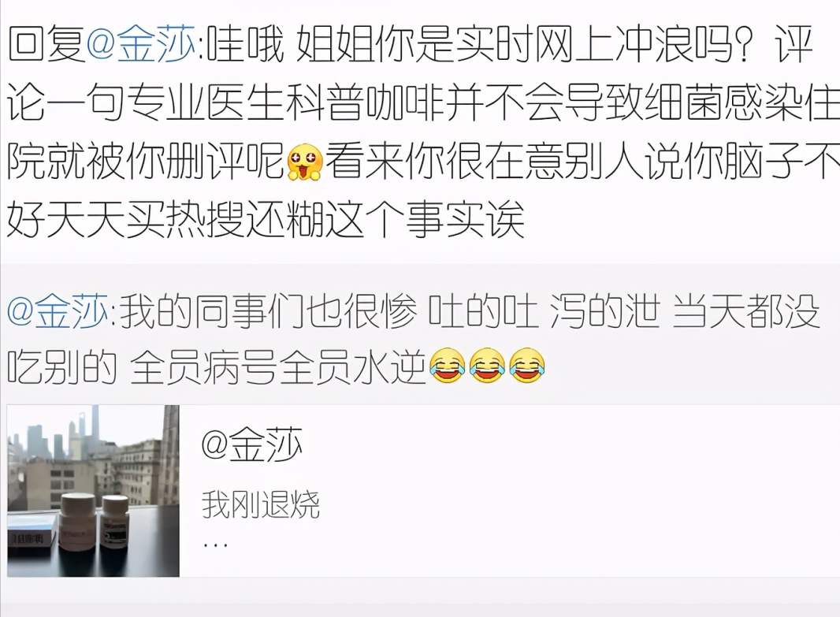This screenshot has width=840, height=617.
Task: Click the dizzy-eyed emoji after 删评呢
Action: (x=305, y=162)
